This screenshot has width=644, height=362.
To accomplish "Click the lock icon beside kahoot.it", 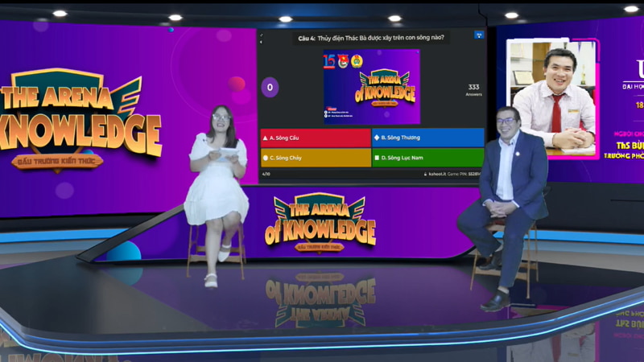I will (424, 174).
